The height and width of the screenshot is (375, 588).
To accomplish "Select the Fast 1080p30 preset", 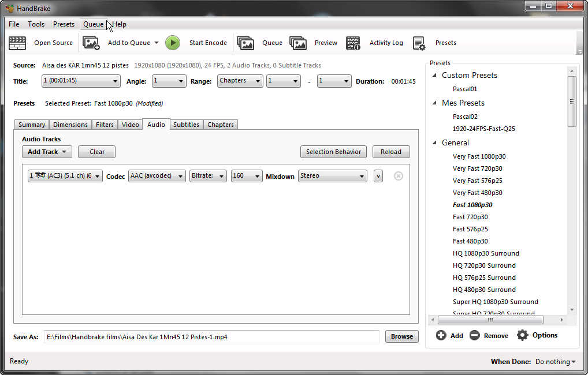I will pyautogui.click(x=472, y=205).
